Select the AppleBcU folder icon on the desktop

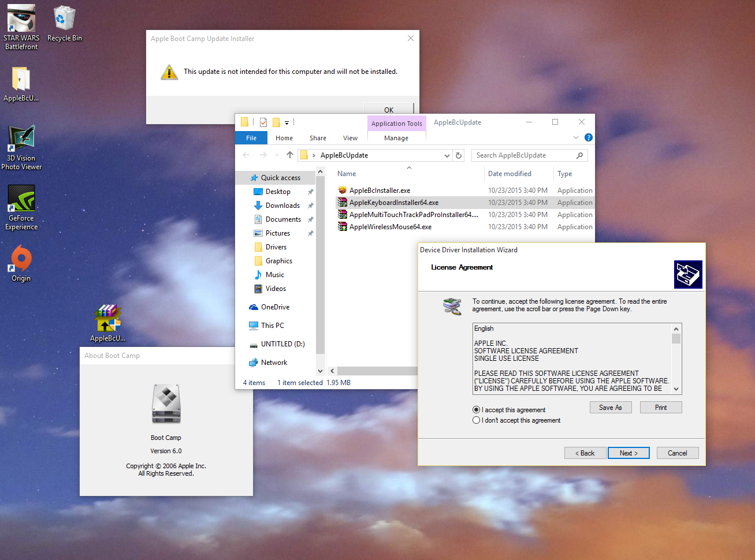[21, 84]
